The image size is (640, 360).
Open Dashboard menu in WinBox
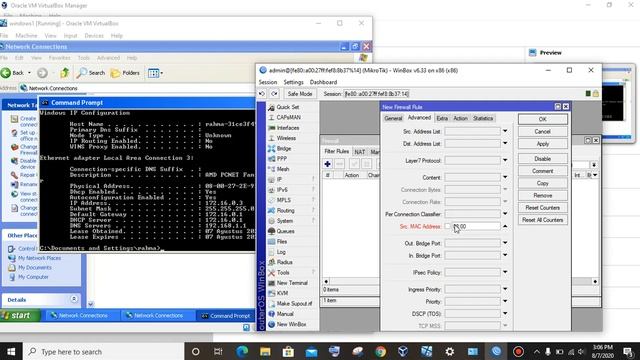click(x=323, y=82)
